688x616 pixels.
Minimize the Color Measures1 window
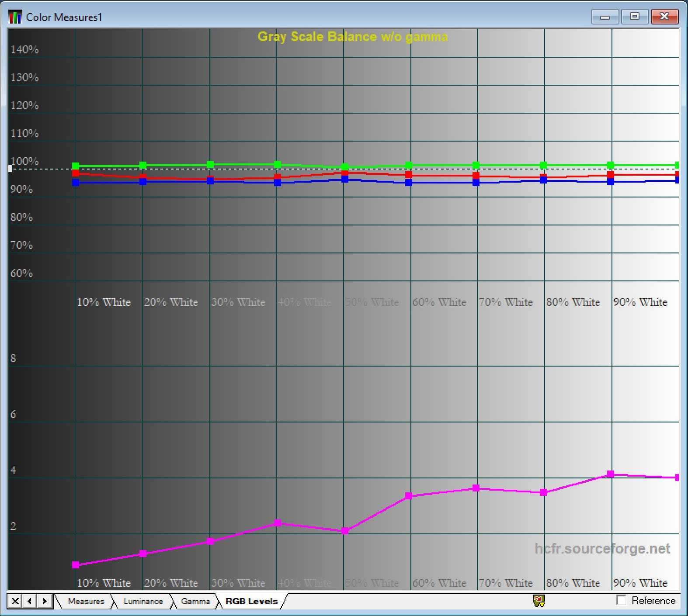(x=605, y=17)
